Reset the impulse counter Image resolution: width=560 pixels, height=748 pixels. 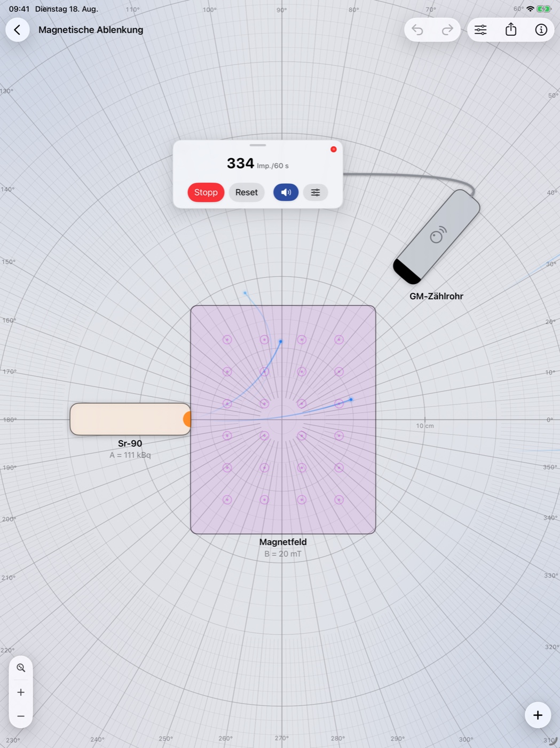[x=247, y=192]
